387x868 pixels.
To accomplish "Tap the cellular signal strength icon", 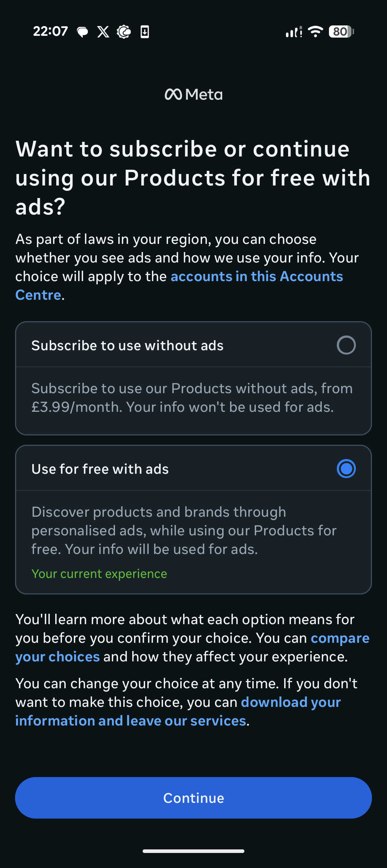I will coord(293,32).
